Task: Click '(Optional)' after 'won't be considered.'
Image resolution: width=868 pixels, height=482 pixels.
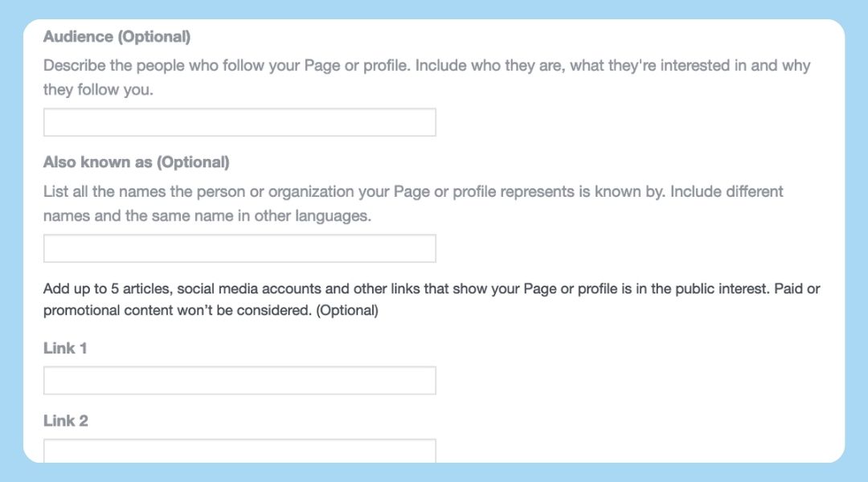Action: 347,310
